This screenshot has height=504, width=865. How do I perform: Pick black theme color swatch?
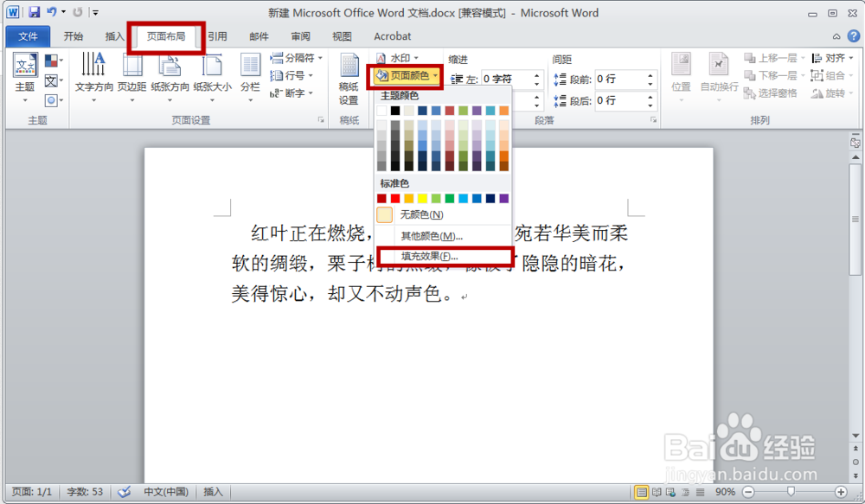(x=395, y=111)
